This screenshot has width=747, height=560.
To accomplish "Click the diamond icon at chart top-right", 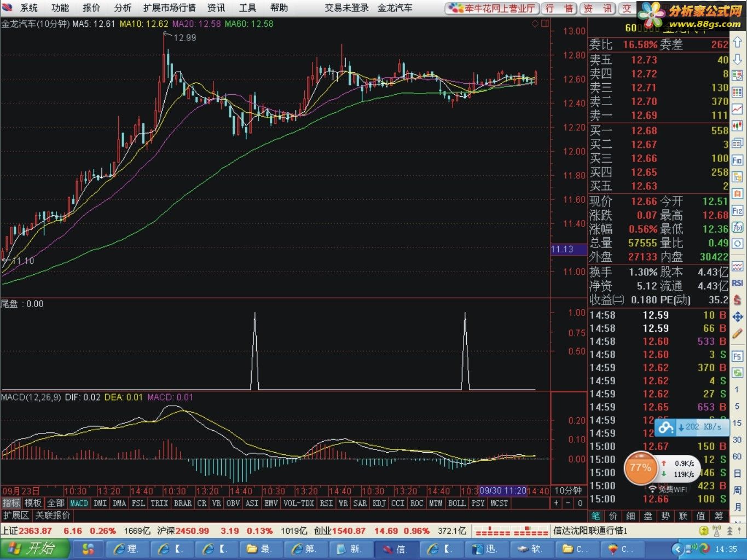I will 535,24.
